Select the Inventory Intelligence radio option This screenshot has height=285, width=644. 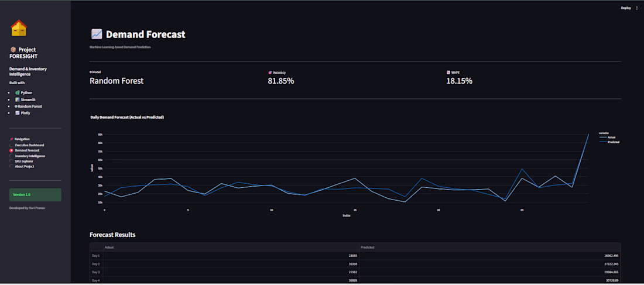coord(12,156)
